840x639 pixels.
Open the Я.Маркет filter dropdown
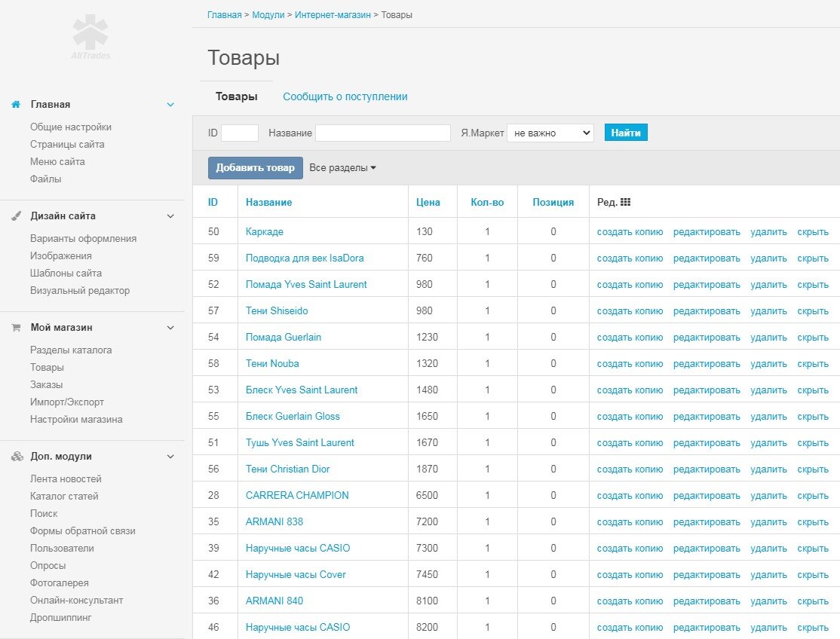point(550,133)
